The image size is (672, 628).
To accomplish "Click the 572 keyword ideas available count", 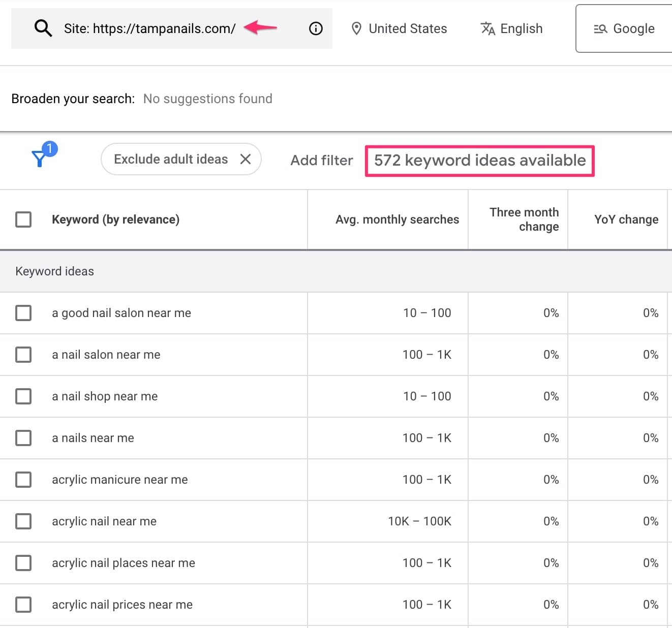I will [x=479, y=160].
